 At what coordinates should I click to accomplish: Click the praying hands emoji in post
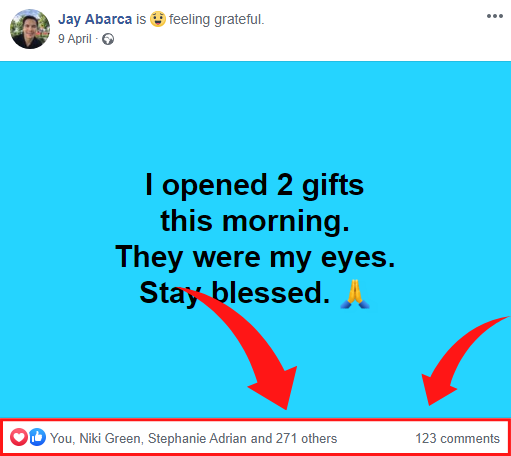(x=355, y=294)
